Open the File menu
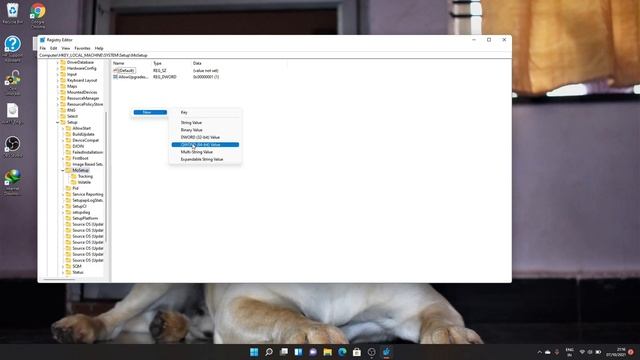 (x=43, y=48)
